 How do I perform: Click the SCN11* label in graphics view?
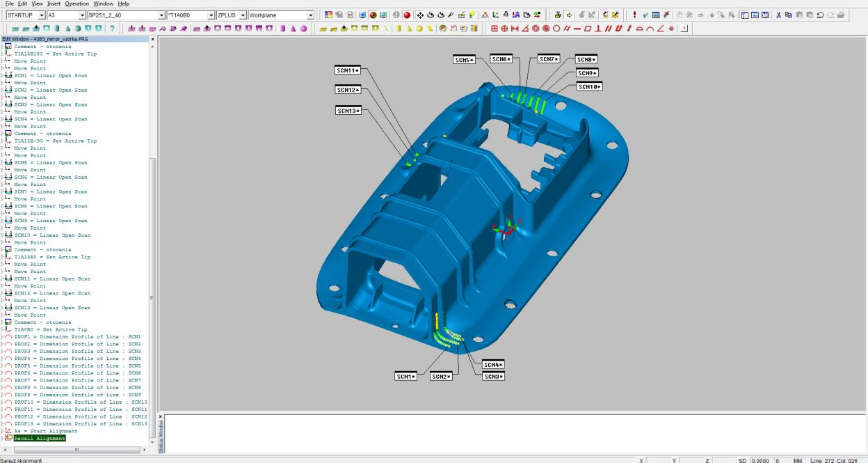(348, 70)
